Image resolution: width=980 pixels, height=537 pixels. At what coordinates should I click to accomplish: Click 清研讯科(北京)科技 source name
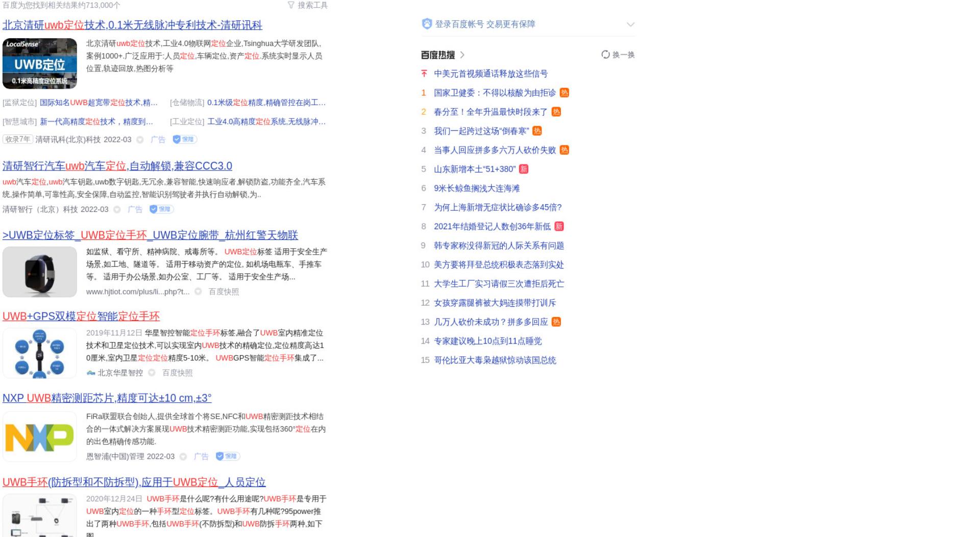(68, 140)
